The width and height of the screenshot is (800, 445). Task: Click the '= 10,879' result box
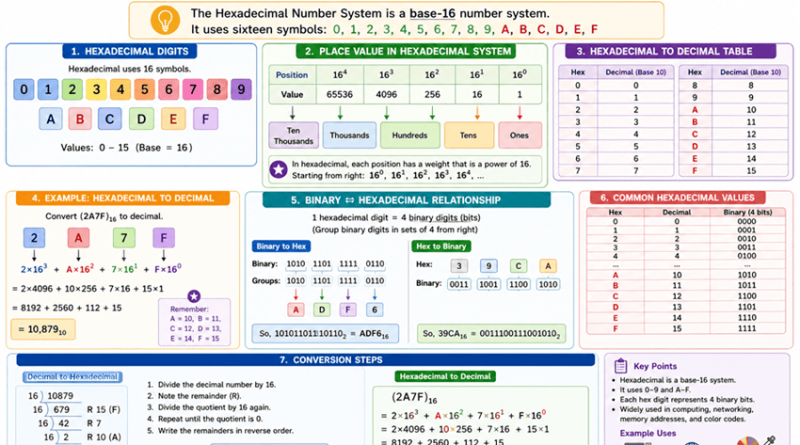pyautogui.click(x=43, y=330)
